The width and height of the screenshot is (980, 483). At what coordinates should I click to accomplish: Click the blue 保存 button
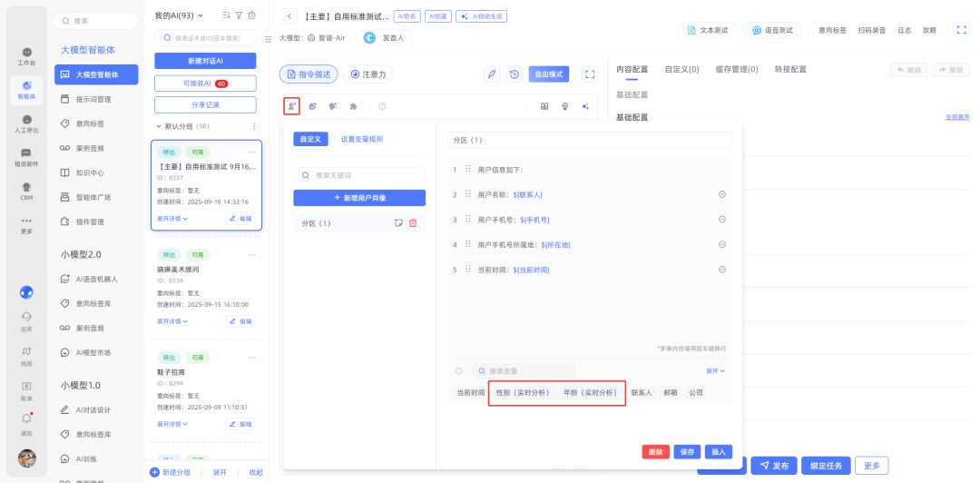[687, 451]
